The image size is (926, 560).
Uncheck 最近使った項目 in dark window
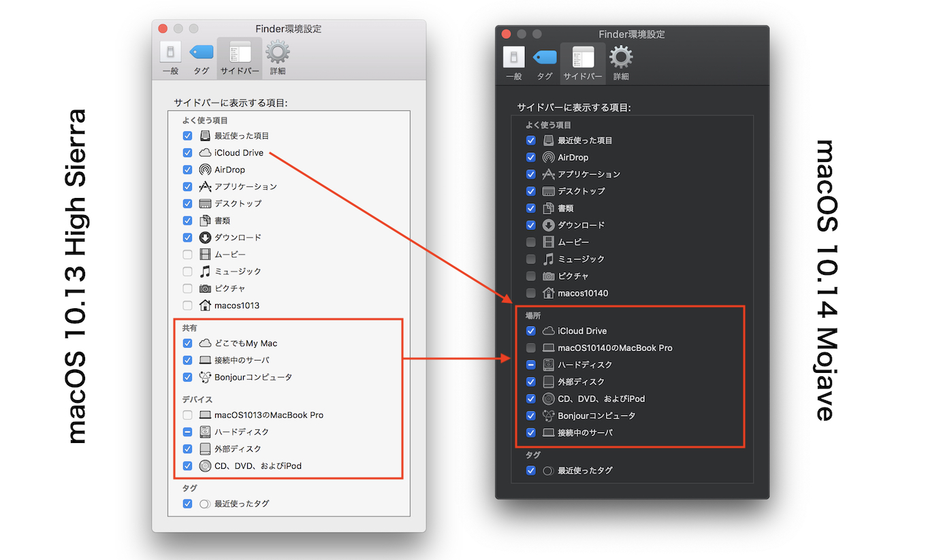pyautogui.click(x=531, y=140)
